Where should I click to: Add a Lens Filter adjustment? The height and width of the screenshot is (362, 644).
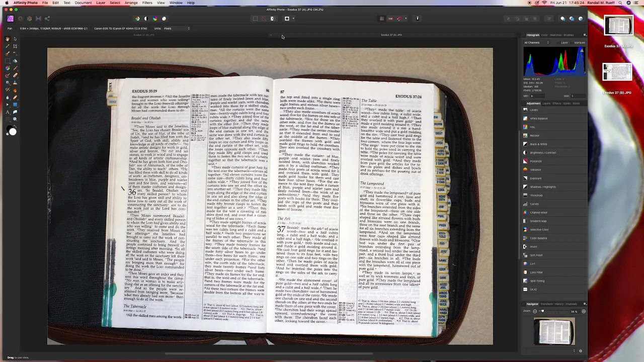tap(553, 272)
